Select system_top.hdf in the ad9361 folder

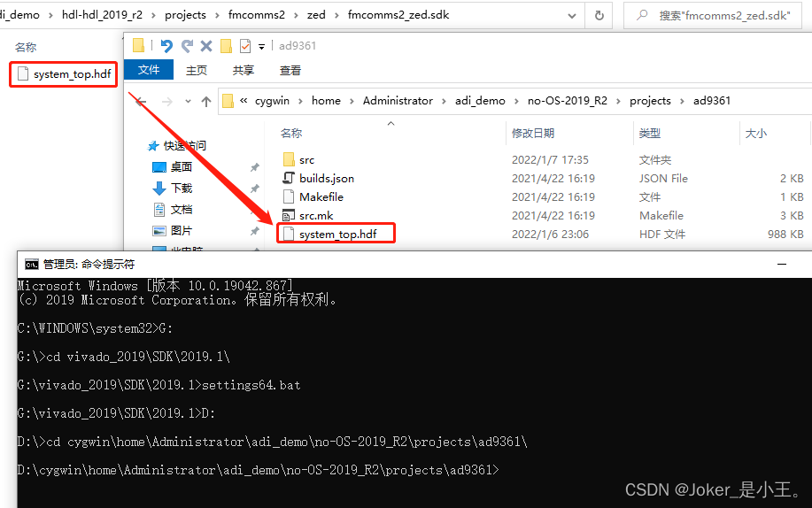point(337,235)
